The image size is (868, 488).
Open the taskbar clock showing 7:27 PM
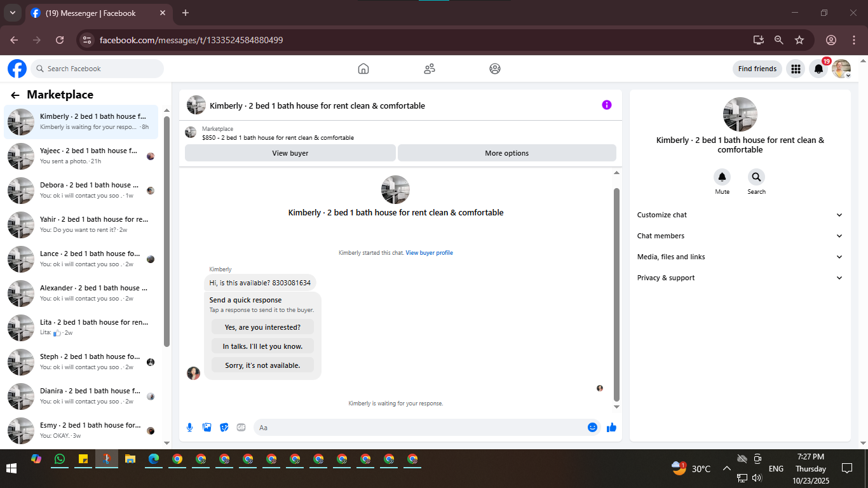(810, 469)
